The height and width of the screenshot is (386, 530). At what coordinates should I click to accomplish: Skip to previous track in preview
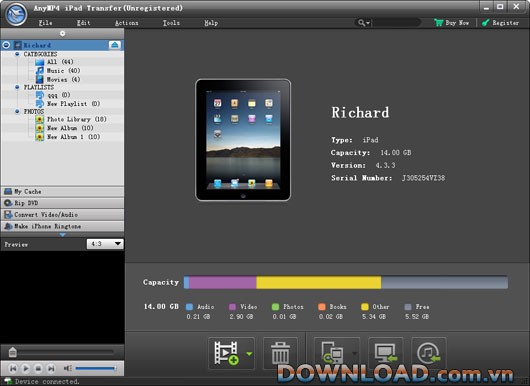(13, 368)
